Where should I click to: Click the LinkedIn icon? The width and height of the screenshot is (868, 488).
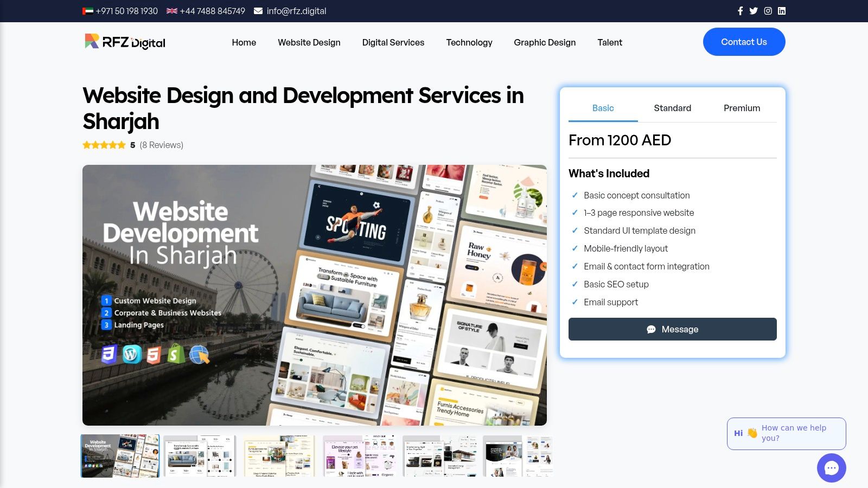coord(782,10)
